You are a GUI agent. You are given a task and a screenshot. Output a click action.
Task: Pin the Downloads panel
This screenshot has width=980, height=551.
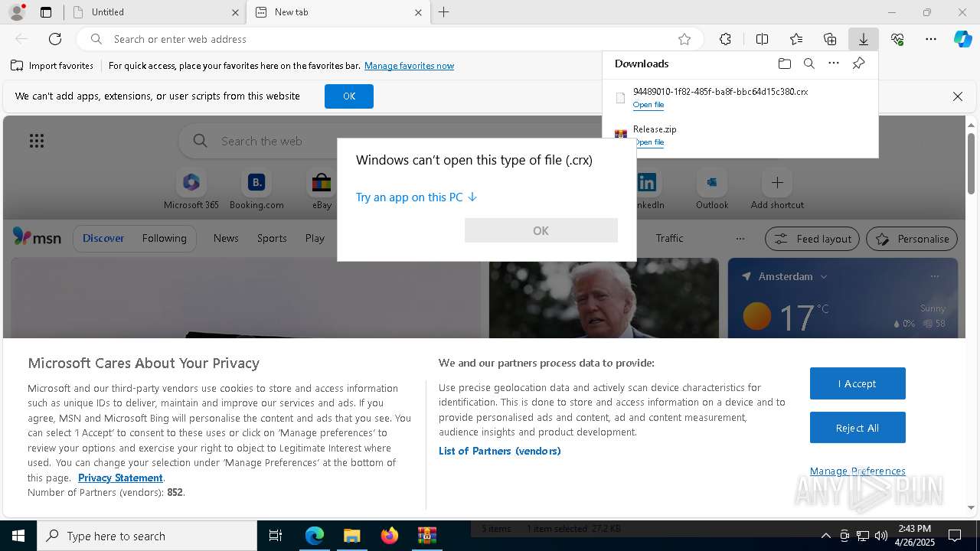point(858,64)
